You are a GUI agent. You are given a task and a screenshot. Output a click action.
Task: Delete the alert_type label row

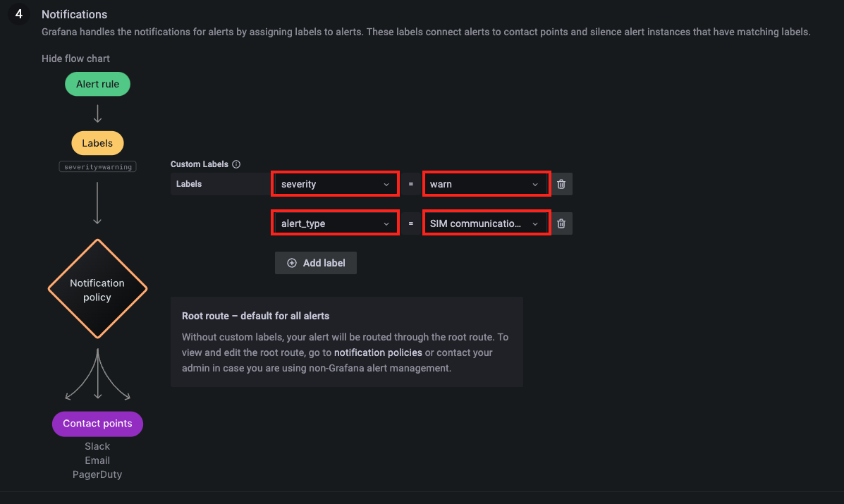click(x=561, y=223)
